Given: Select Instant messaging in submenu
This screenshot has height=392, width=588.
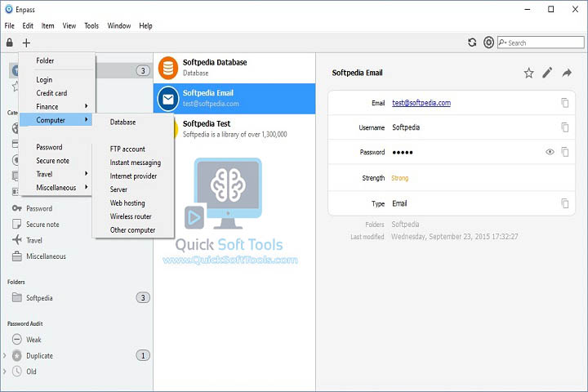Looking at the screenshot, I should pos(134,163).
